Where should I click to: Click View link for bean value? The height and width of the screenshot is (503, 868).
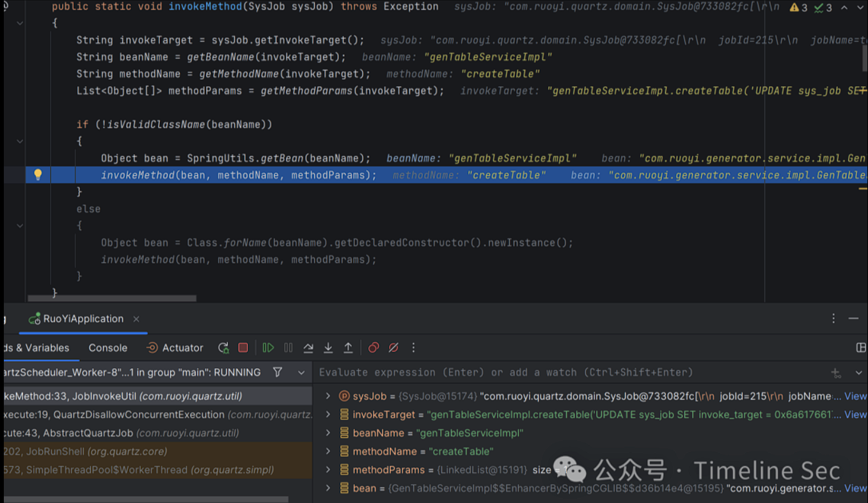click(x=855, y=488)
